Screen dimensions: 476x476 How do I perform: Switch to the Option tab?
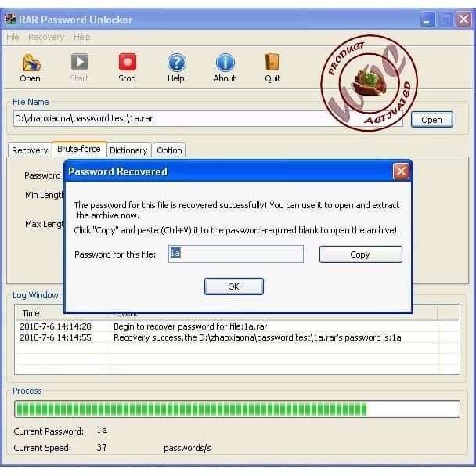tap(169, 150)
